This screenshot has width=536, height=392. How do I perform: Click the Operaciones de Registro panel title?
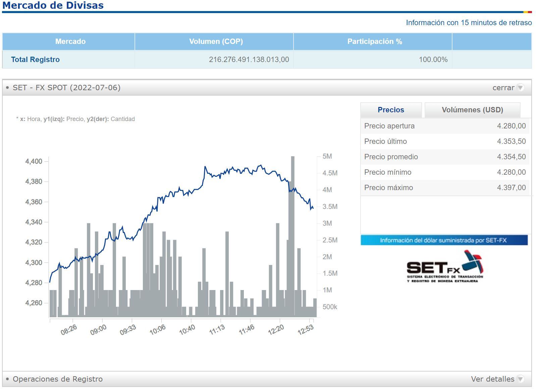58,379
